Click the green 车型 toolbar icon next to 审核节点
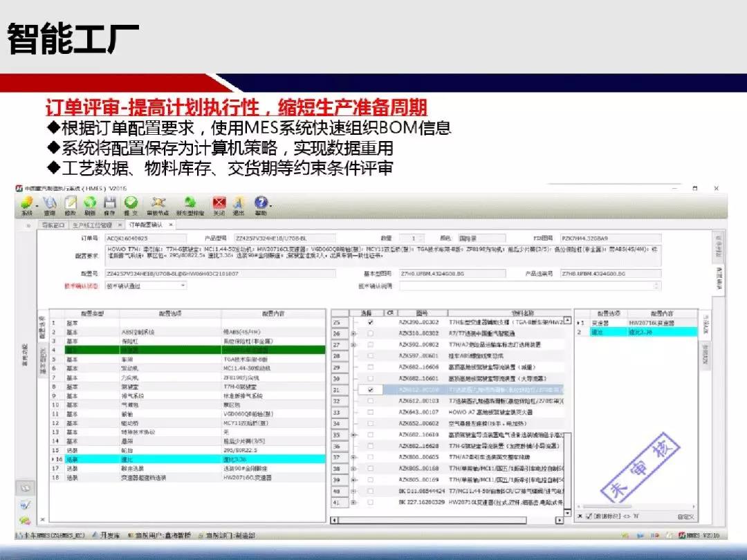 pyautogui.click(x=190, y=203)
